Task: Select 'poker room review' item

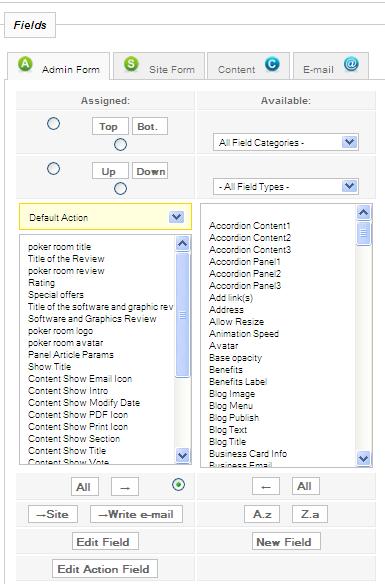Action: click(x=66, y=271)
